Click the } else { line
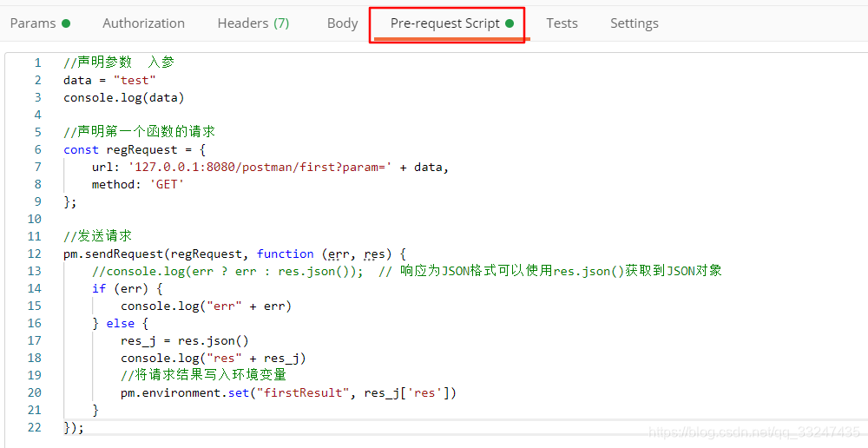 tap(120, 323)
